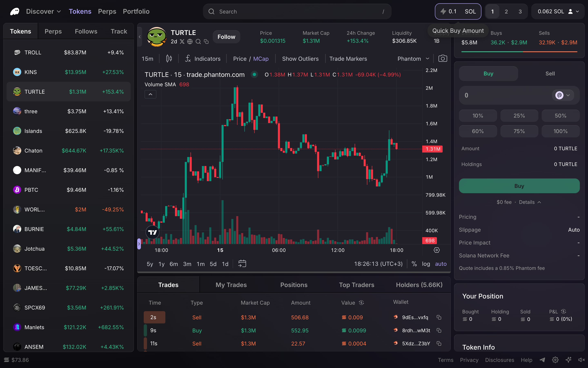The width and height of the screenshot is (588, 368).
Task: Open the go-to-date calendar icon
Action: point(242,264)
